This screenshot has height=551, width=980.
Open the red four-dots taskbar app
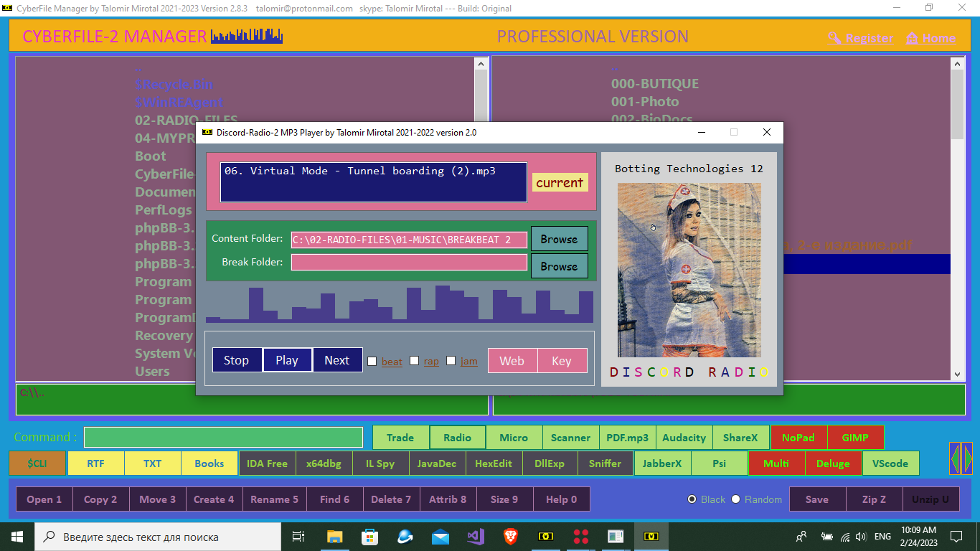tap(580, 536)
